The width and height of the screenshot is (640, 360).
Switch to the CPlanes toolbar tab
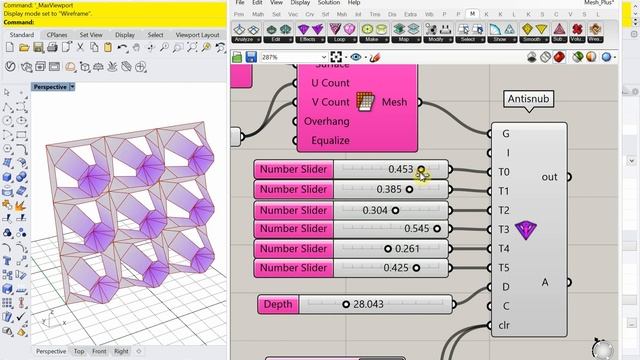(57, 35)
